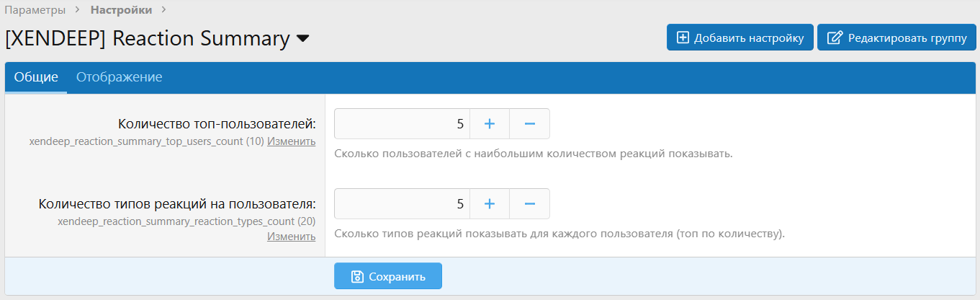The height and width of the screenshot is (300, 980).
Task: Click the pencil icon on Редактировать группу
Action: tap(835, 37)
